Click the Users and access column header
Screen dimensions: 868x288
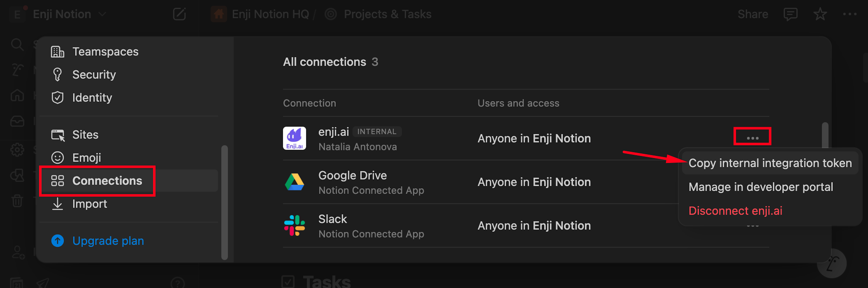pyautogui.click(x=518, y=103)
